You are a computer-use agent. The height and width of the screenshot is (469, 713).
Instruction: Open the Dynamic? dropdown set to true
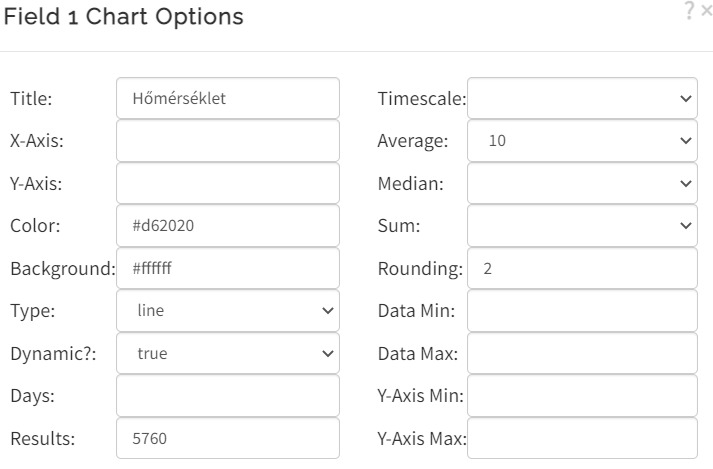[228, 353]
